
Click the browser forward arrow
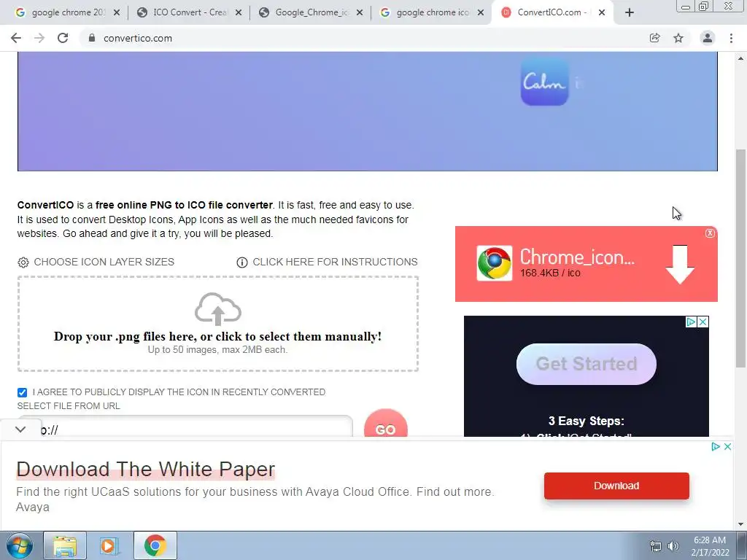39,38
